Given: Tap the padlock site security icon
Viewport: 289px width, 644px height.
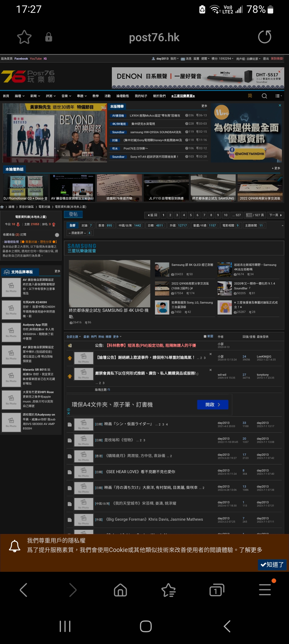Looking at the screenshot, I should click(x=48, y=37).
